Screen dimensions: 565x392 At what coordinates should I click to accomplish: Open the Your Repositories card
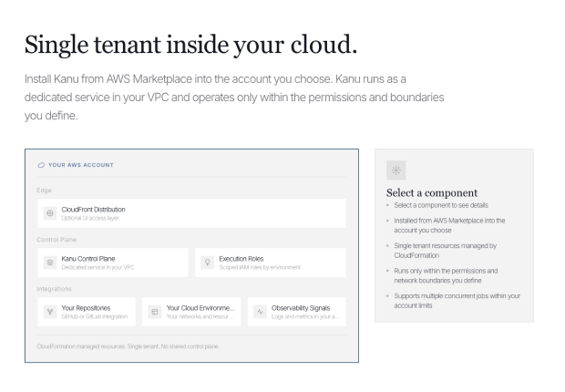(x=87, y=312)
